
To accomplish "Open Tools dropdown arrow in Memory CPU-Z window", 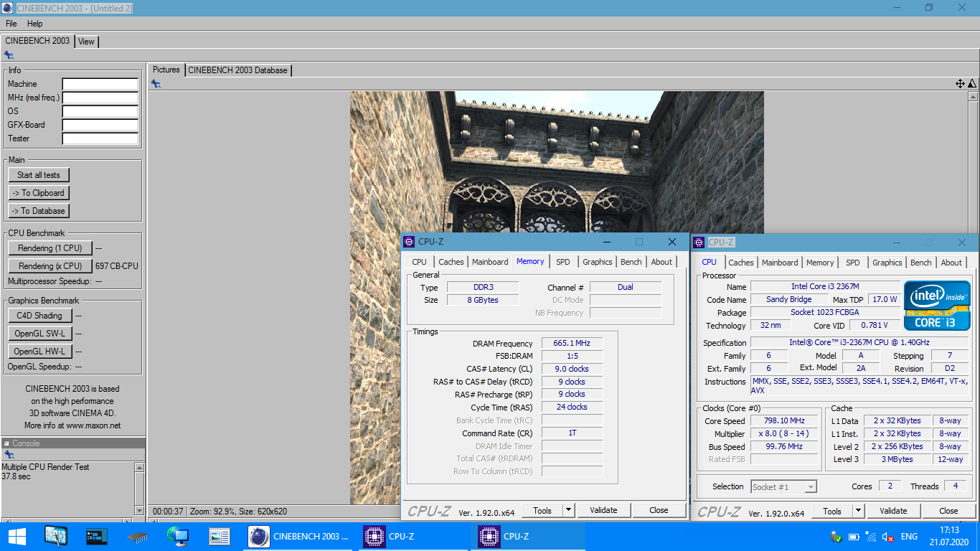I will coord(568,510).
